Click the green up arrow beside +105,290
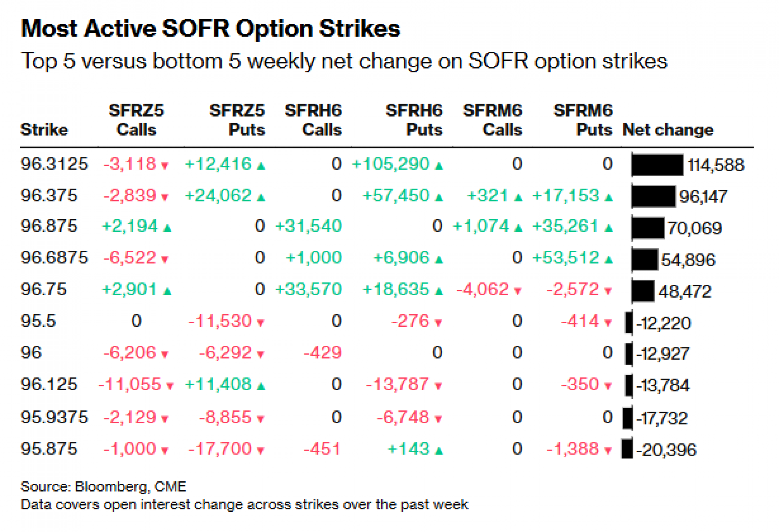The width and height of the screenshot is (779, 532). click(439, 166)
